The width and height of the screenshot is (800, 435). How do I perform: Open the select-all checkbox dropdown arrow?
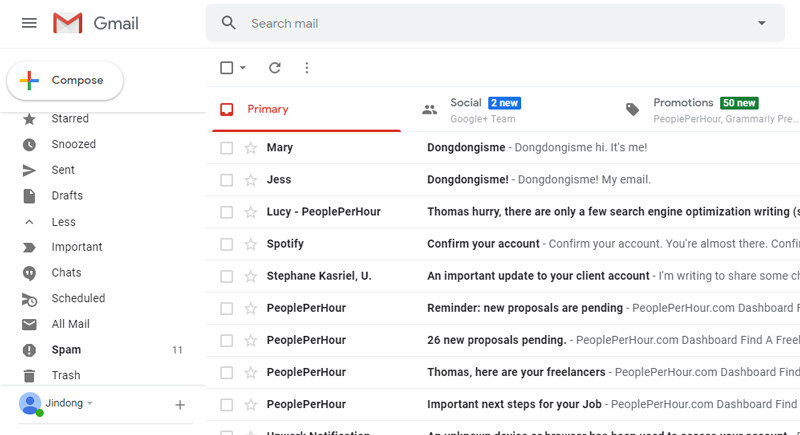pyautogui.click(x=243, y=68)
